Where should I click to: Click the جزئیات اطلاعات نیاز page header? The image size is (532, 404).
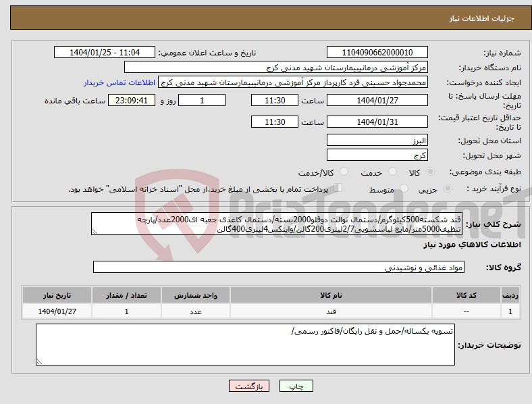coord(482,18)
